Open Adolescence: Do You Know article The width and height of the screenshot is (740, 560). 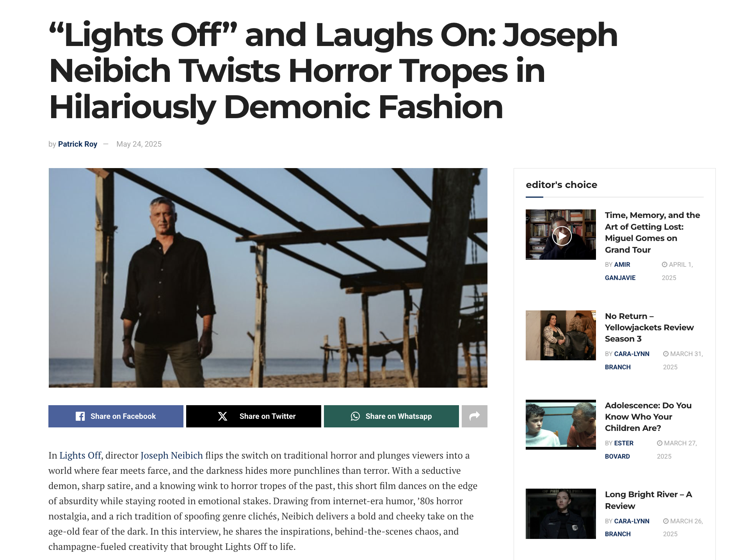648,416
